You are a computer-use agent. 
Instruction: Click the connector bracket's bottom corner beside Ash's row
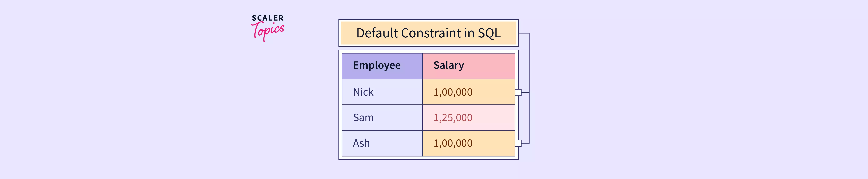tap(529, 143)
